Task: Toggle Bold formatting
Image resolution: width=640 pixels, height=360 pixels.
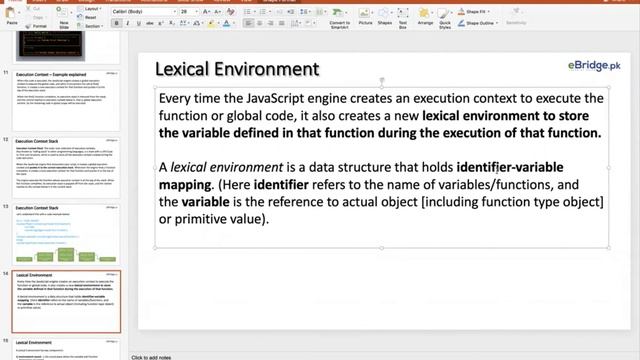Action: coord(117,24)
